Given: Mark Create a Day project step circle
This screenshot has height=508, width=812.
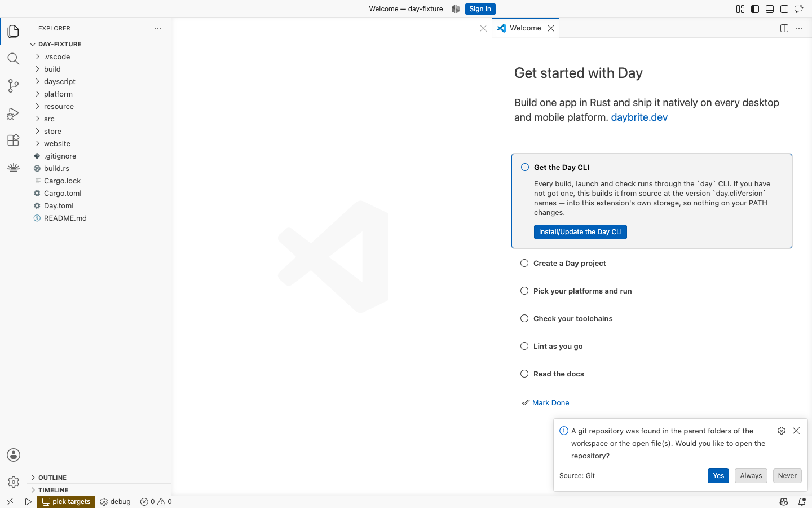Looking at the screenshot, I should tap(524, 263).
